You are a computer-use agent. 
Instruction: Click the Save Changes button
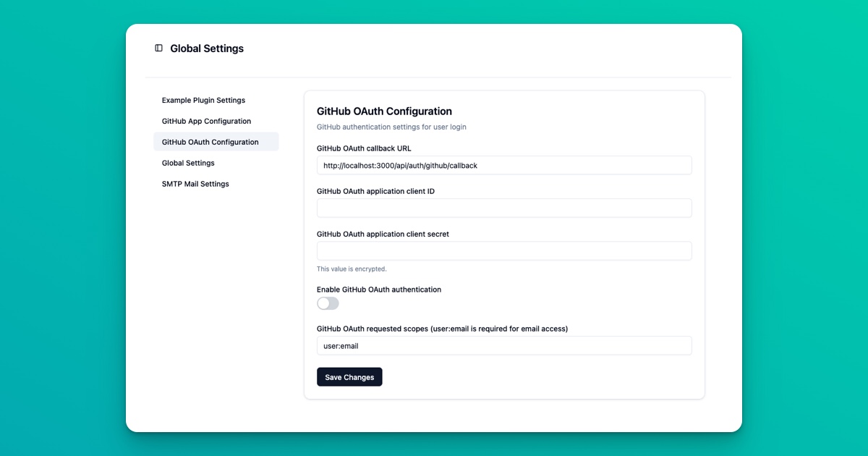349,376
